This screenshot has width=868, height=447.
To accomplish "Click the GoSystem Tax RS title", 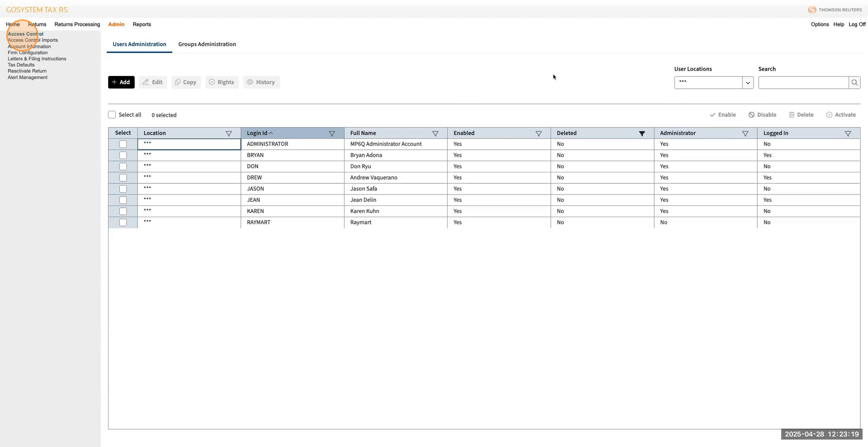I will pos(37,10).
